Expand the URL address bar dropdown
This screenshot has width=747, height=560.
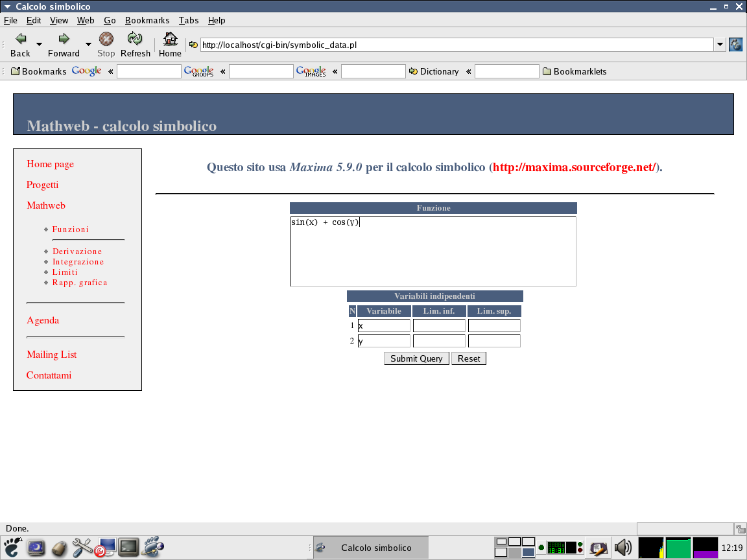point(720,45)
